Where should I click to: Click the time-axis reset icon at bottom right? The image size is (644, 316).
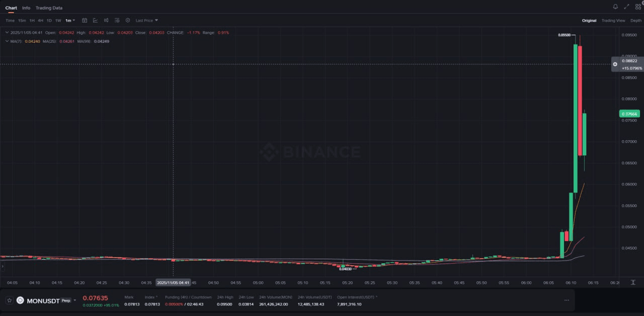[x=633, y=282]
